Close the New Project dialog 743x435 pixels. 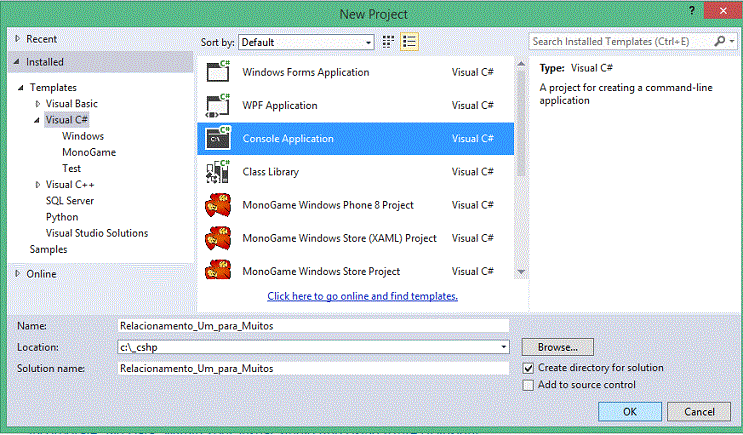click(x=723, y=10)
